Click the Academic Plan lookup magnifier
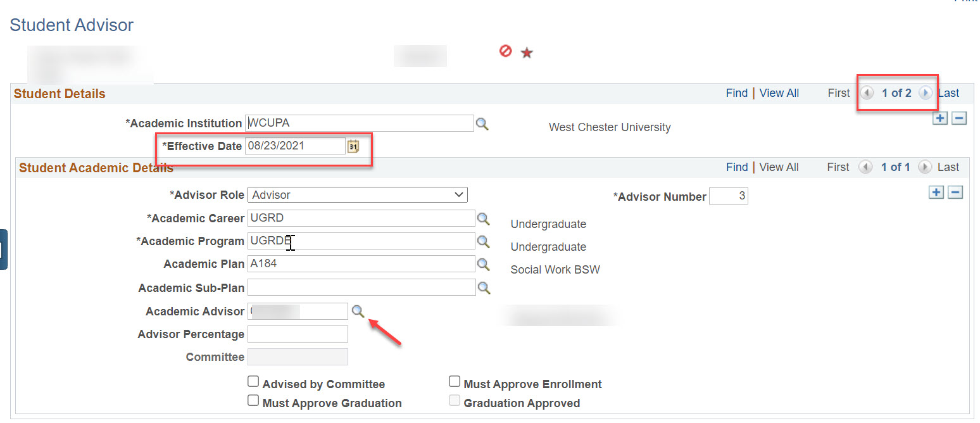This screenshot has width=980, height=423. [x=484, y=264]
